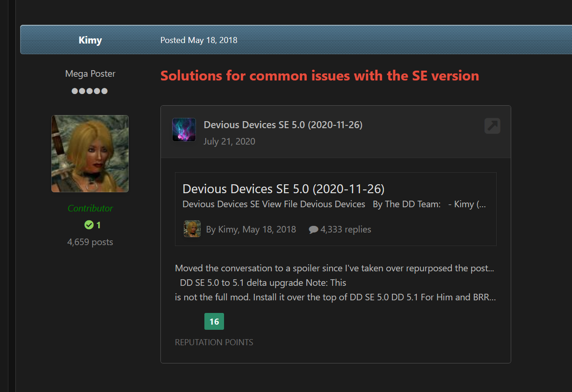This screenshot has height=392, width=572.
Task: Click the speech bubble replies icon
Action: (313, 230)
